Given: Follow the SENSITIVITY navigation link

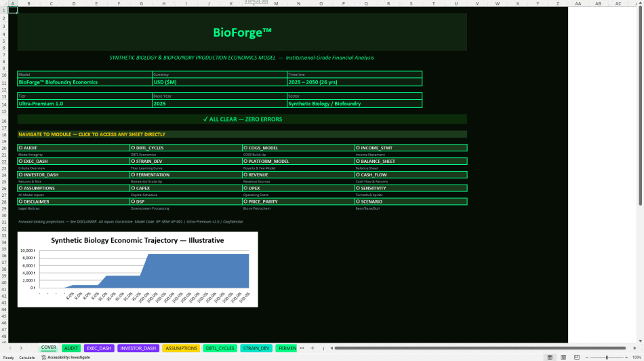Looking at the screenshot, I should pos(411,189).
